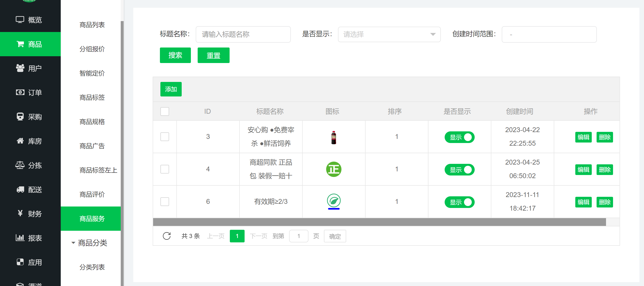Go to the 商品广告 submenu page
The width and height of the screenshot is (644, 286).
tap(92, 146)
